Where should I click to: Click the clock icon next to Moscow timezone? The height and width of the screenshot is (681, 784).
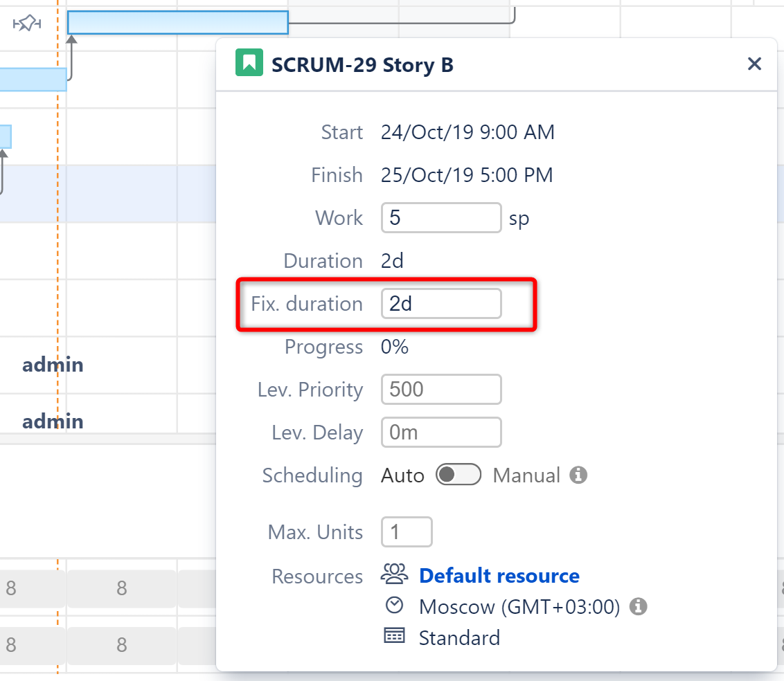click(x=394, y=606)
